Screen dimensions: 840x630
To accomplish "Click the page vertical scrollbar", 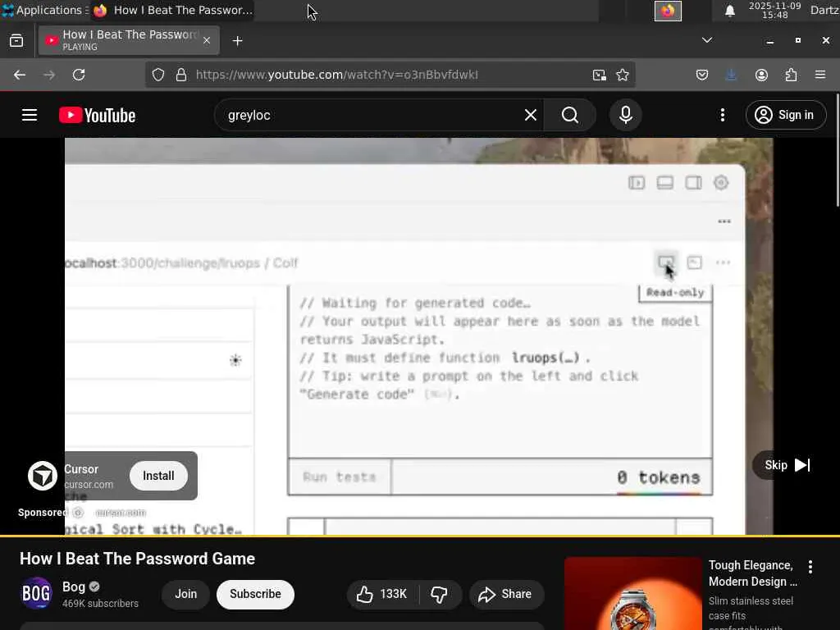I will 838,150.
